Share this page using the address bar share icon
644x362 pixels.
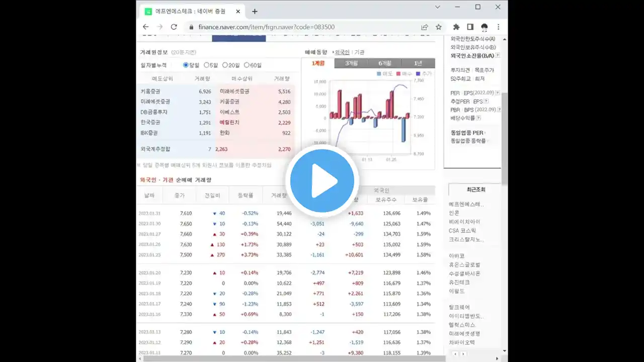point(425,27)
